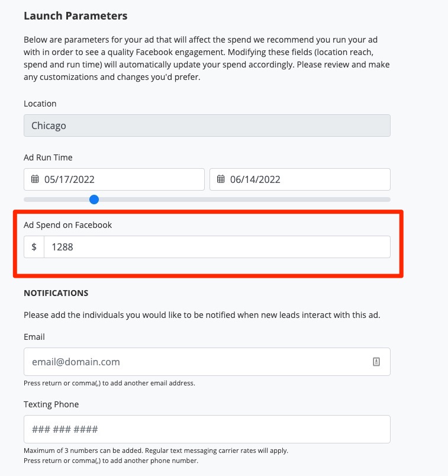Screen dimensions: 448x476
Task: Click the contact card icon in Email field
Action: point(376,362)
